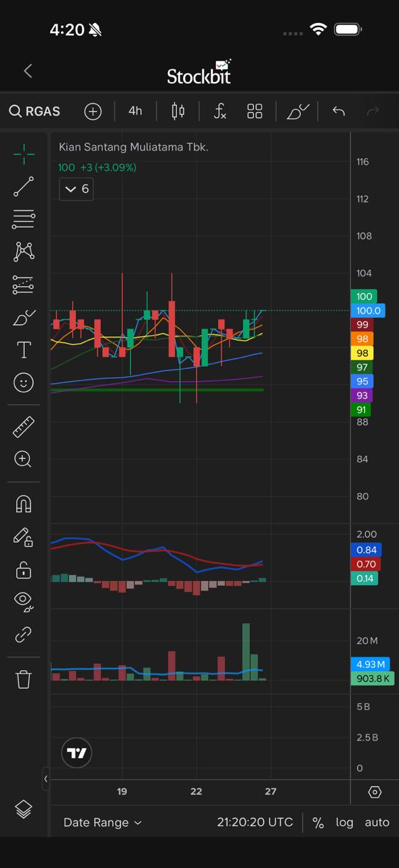Click the TradingView logo badge
This screenshot has height=868, width=399.
pyautogui.click(x=77, y=753)
